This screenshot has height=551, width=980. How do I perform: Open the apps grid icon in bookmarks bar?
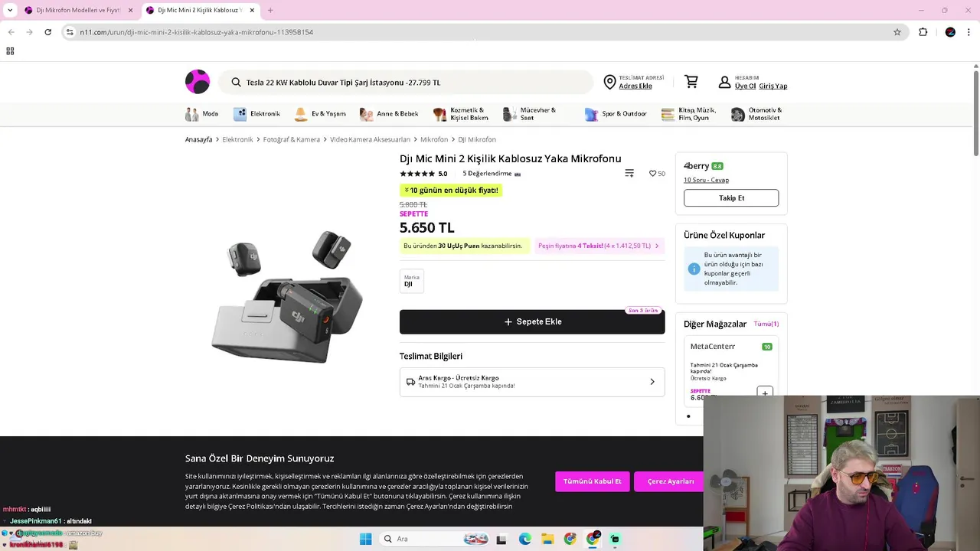(10, 51)
